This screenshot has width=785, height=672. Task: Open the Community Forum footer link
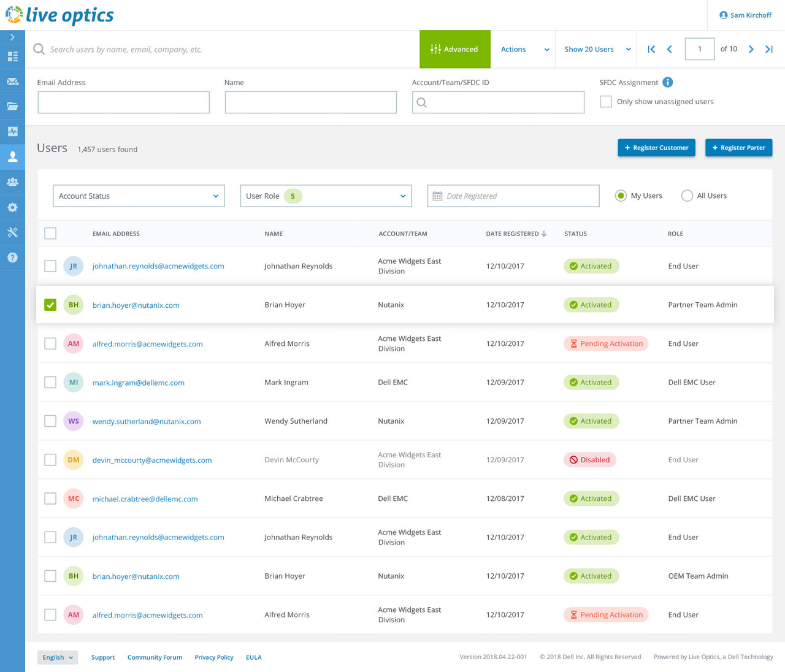click(155, 657)
